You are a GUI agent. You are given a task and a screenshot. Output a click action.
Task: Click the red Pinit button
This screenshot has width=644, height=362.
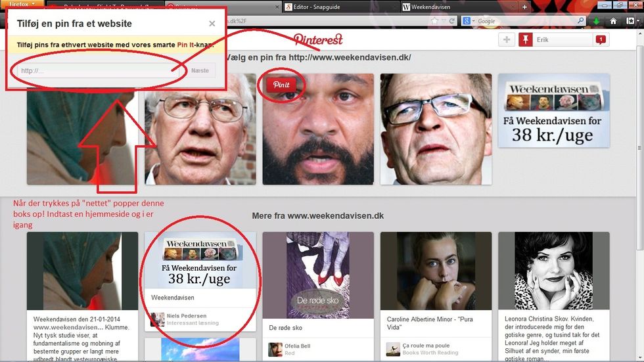click(x=281, y=85)
